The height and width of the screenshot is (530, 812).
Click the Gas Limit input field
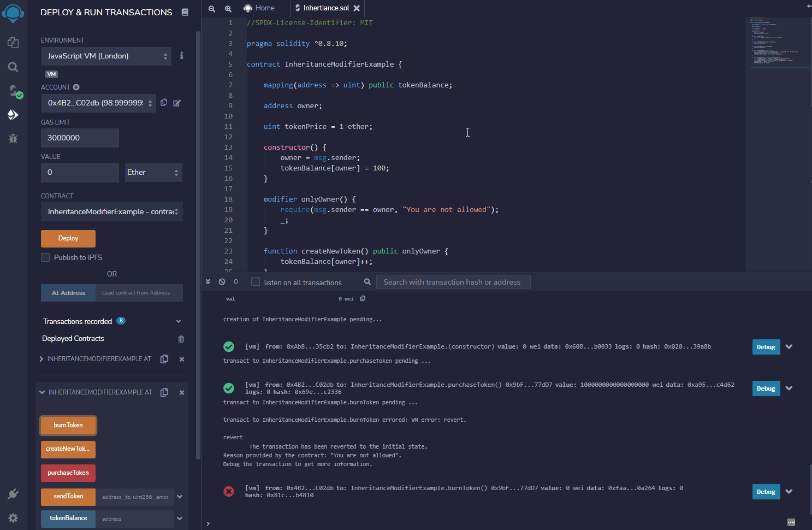(x=80, y=138)
